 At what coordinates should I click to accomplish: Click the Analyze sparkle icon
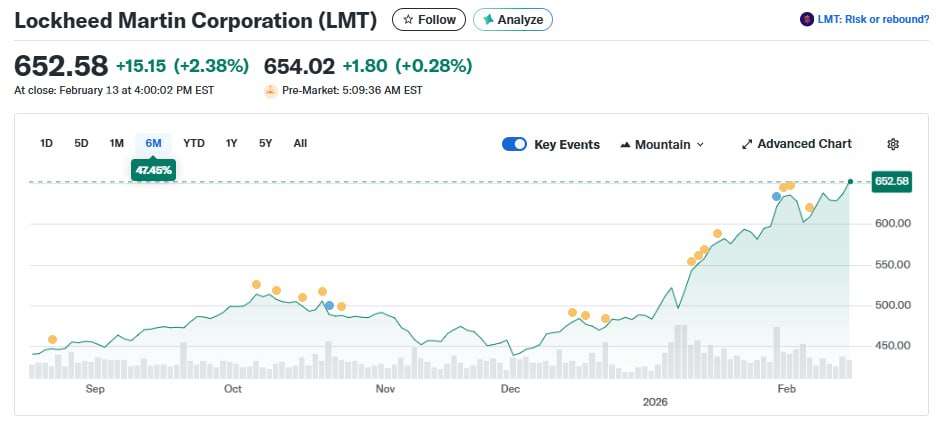click(x=488, y=19)
